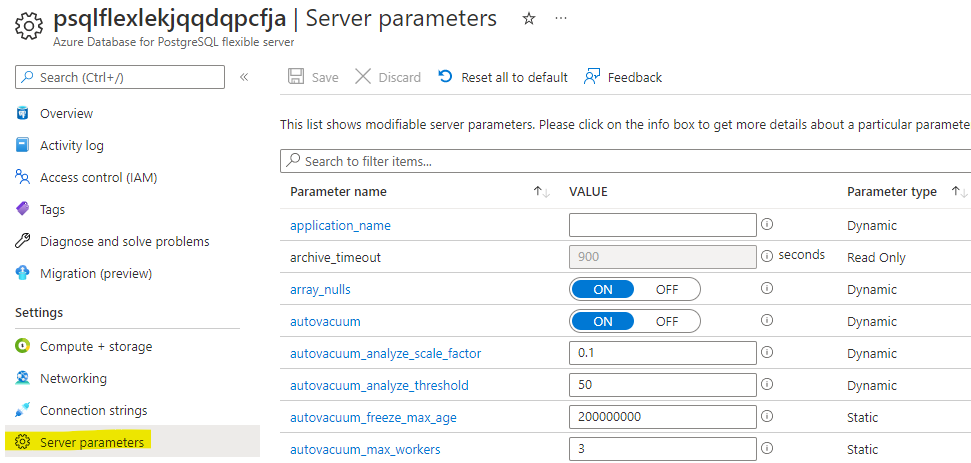Focus the Search to filter items box
971x463 pixels.
(625, 162)
